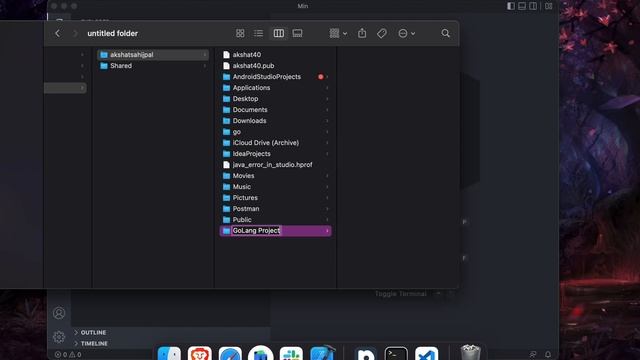Select iCloud Drive (Archive) folder
Image resolution: width=640 pixels, height=360 pixels.
point(276,143)
